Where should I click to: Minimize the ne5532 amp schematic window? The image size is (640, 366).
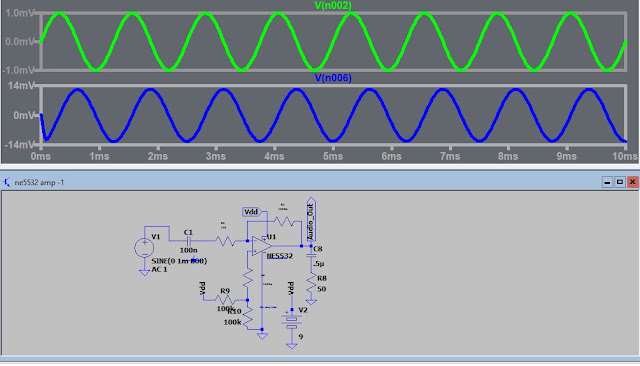[607, 182]
